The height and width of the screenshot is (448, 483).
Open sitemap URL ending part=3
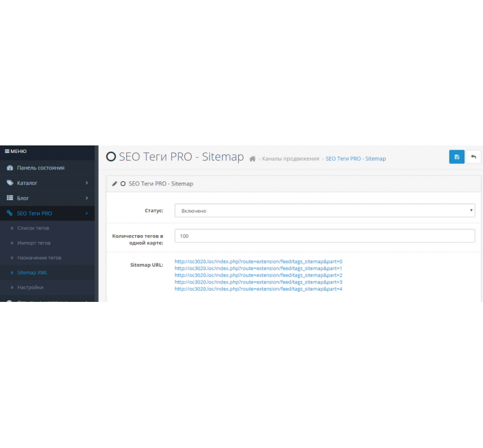pyautogui.click(x=259, y=282)
